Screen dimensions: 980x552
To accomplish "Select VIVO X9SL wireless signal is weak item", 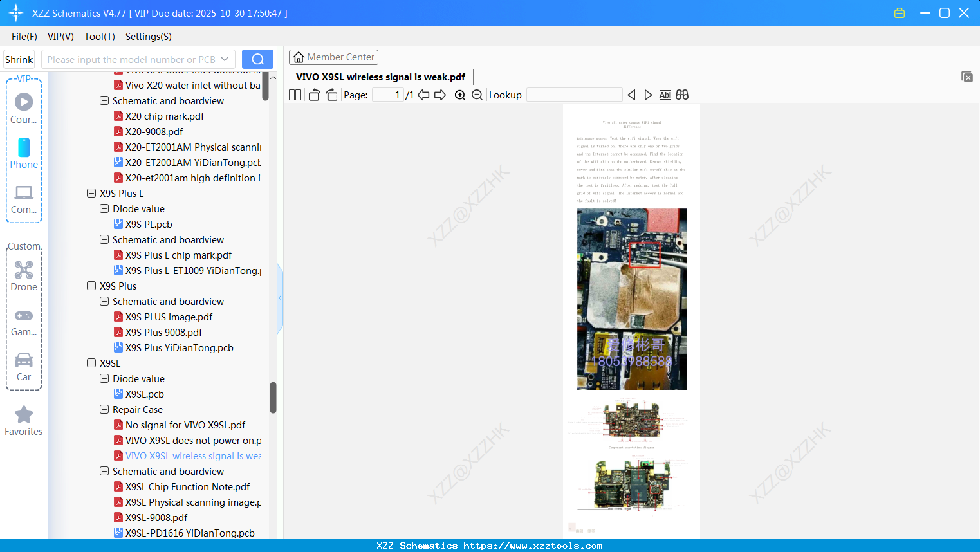I will click(x=193, y=456).
